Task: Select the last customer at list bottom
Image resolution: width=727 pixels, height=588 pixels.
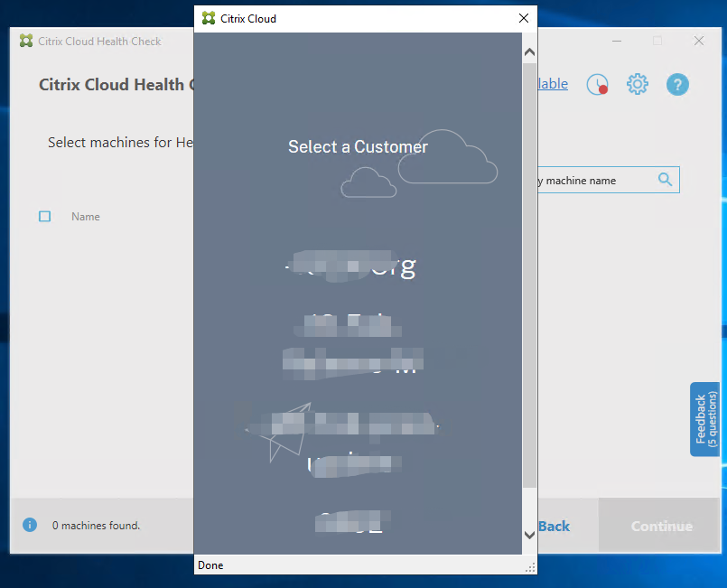Action: (x=350, y=523)
